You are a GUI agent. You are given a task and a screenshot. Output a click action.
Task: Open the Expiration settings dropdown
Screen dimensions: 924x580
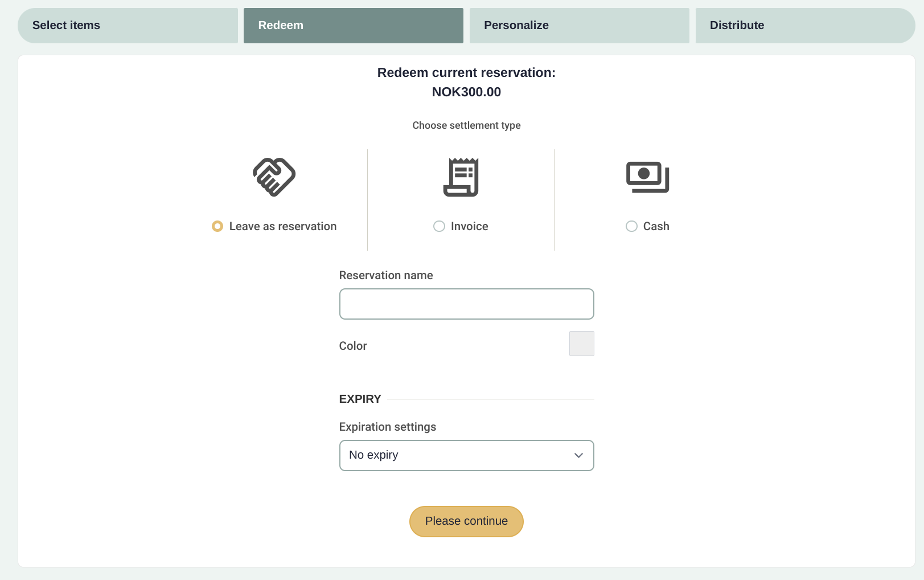pyautogui.click(x=467, y=455)
